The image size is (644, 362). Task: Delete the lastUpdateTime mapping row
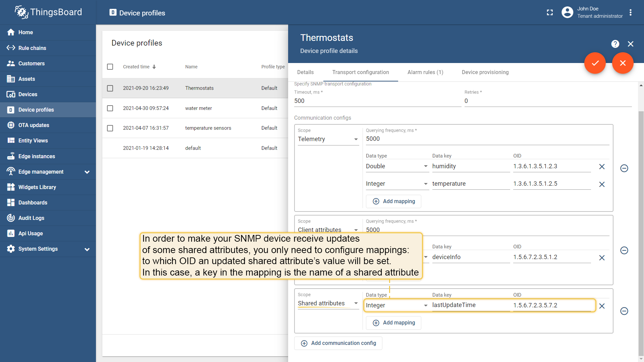point(602,306)
